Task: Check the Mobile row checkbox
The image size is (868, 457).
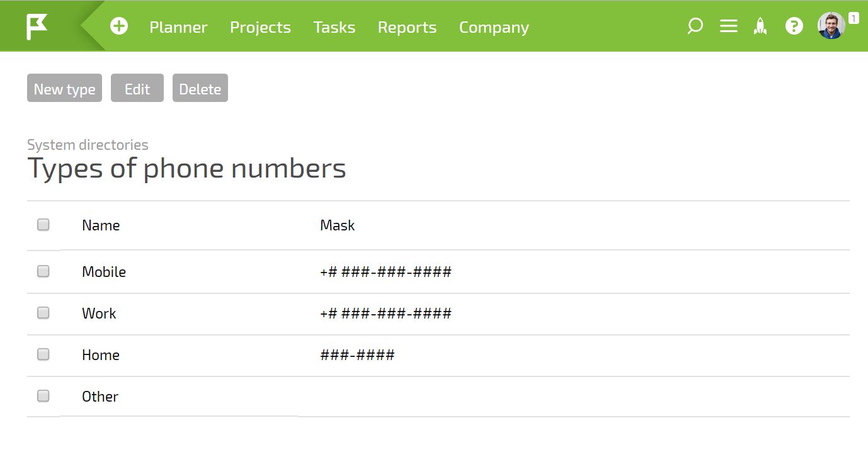Action: click(43, 271)
